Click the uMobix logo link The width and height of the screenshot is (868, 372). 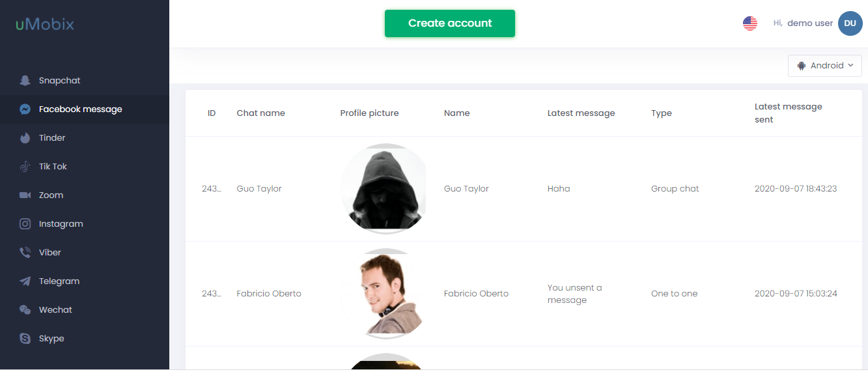(x=45, y=25)
